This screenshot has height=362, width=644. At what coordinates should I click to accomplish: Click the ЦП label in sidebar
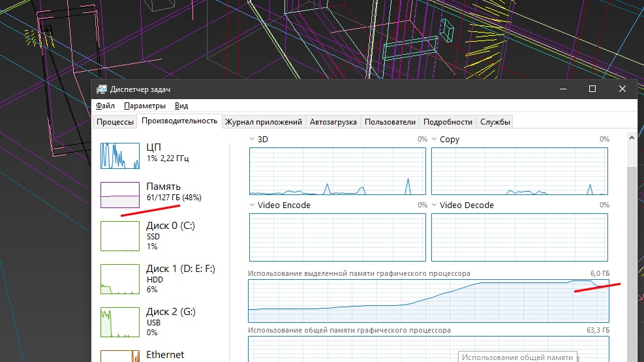153,147
